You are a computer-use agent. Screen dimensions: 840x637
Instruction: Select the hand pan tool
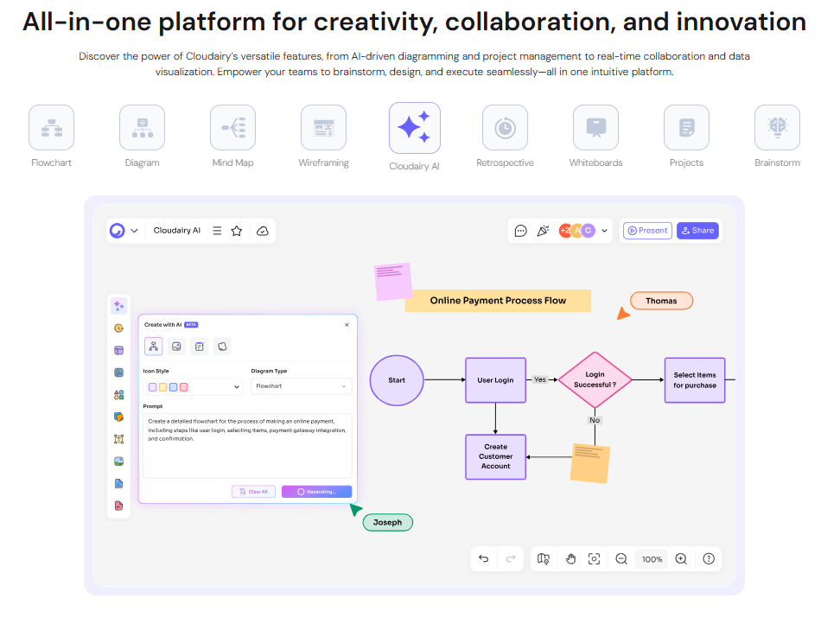[570, 559]
